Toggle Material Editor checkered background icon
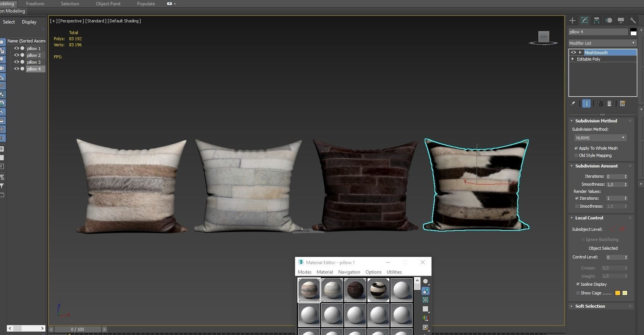Viewport: 644px width, 335px height. [x=426, y=300]
